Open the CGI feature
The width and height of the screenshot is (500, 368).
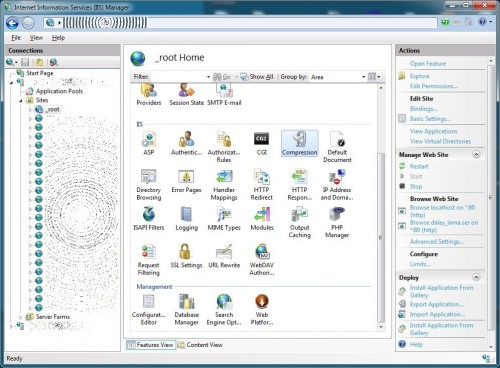262,143
